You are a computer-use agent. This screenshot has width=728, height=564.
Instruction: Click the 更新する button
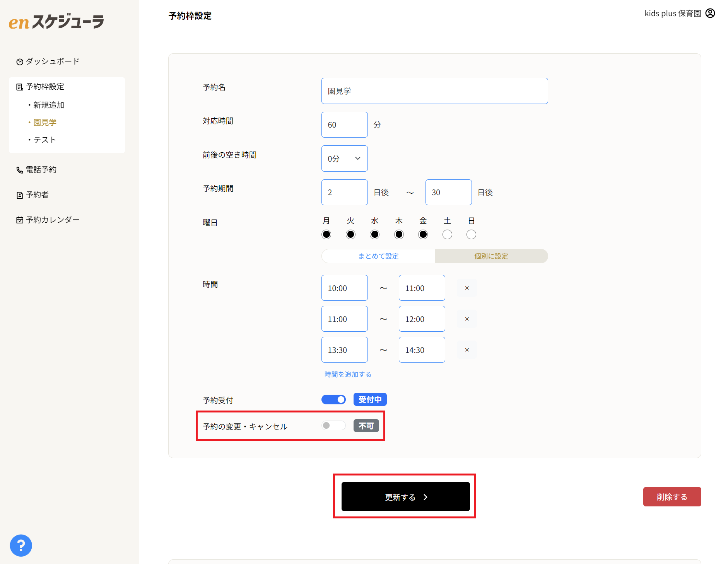coord(405,497)
